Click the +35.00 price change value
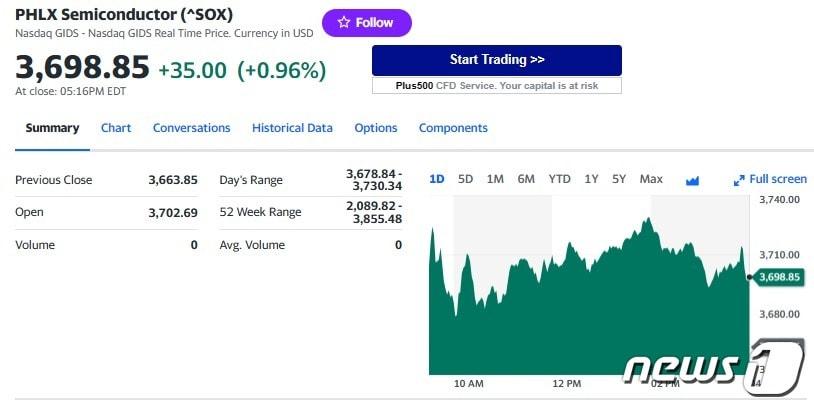Image resolution: width=814 pixels, height=408 pixels. (193, 71)
